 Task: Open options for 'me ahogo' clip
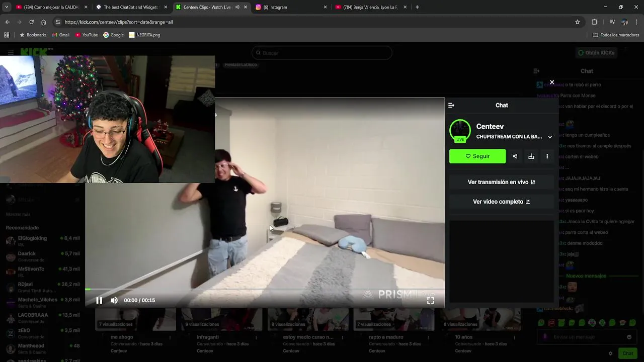tap(170, 337)
